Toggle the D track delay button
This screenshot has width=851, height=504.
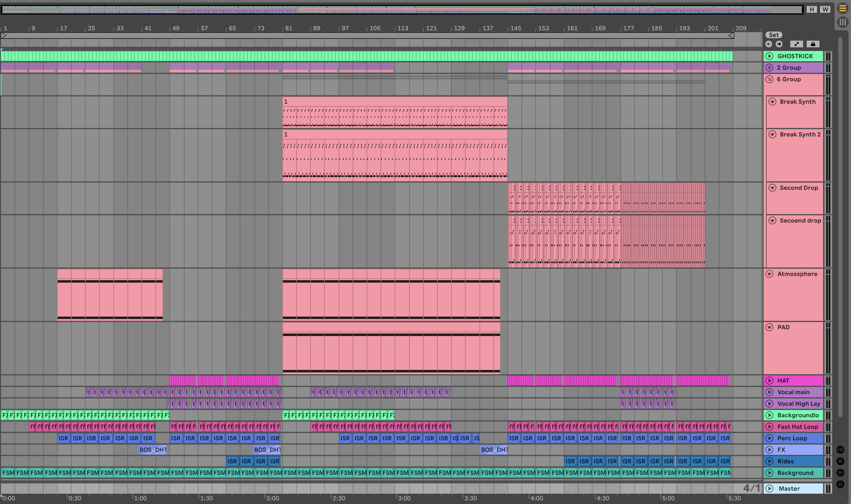pyautogui.click(x=840, y=484)
